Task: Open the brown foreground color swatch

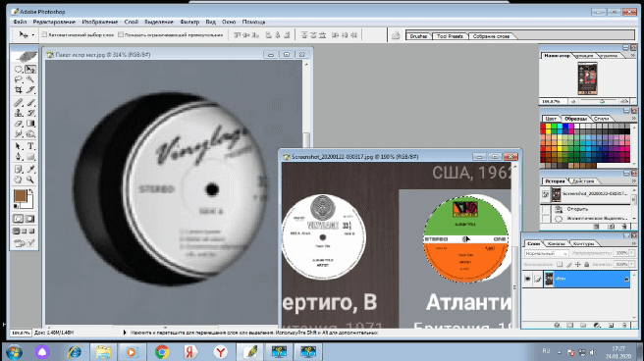Action: point(20,195)
